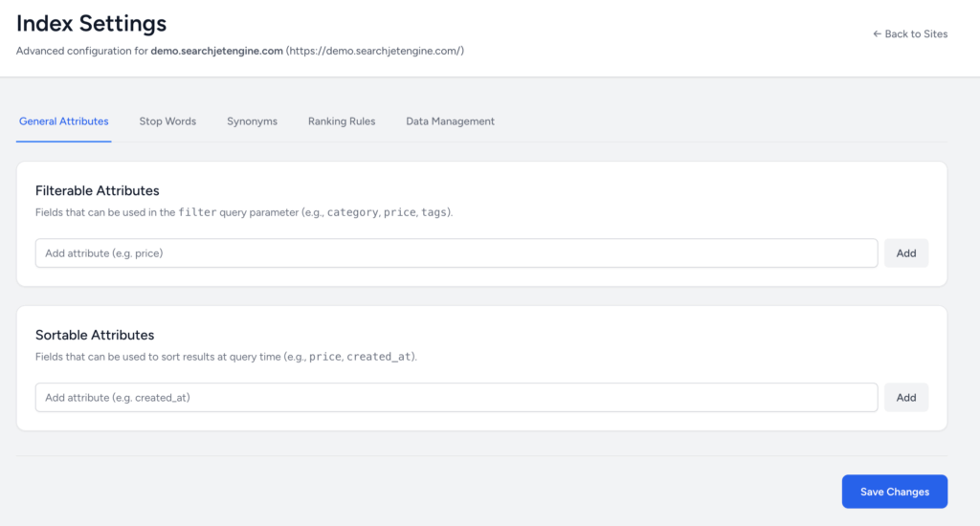The image size is (980, 526).
Task: Select the General Attributes tab
Action: (x=64, y=121)
